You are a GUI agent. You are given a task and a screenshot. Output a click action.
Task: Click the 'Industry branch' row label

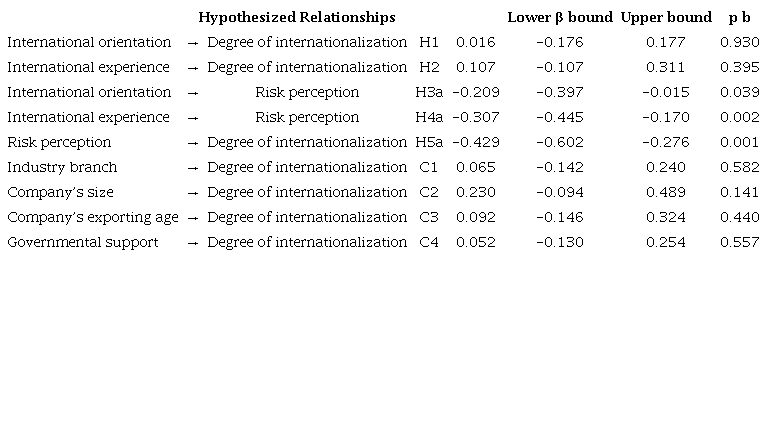(62, 167)
